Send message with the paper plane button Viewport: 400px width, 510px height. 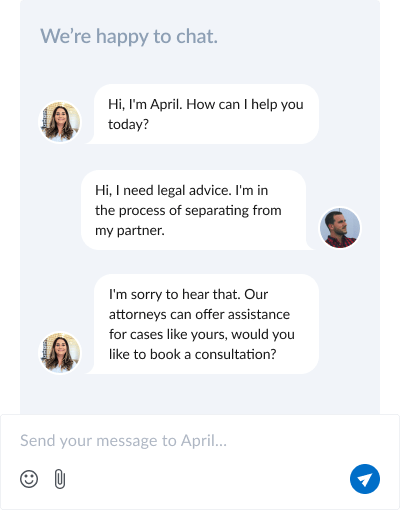click(x=365, y=479)
